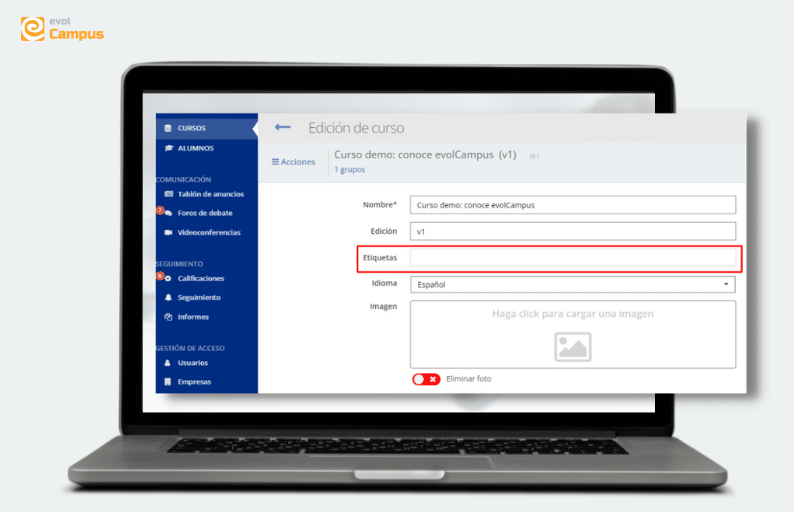The width and height of the screenshot is (794, 512).
Task: Click the Usuarios person icon
Action: point(168,363)
